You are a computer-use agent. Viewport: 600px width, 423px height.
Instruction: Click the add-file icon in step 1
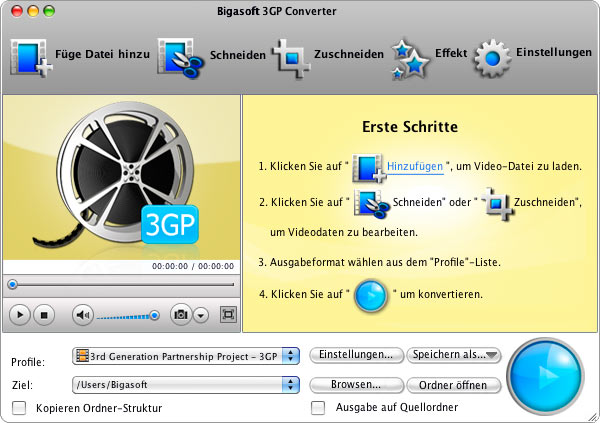369,168
